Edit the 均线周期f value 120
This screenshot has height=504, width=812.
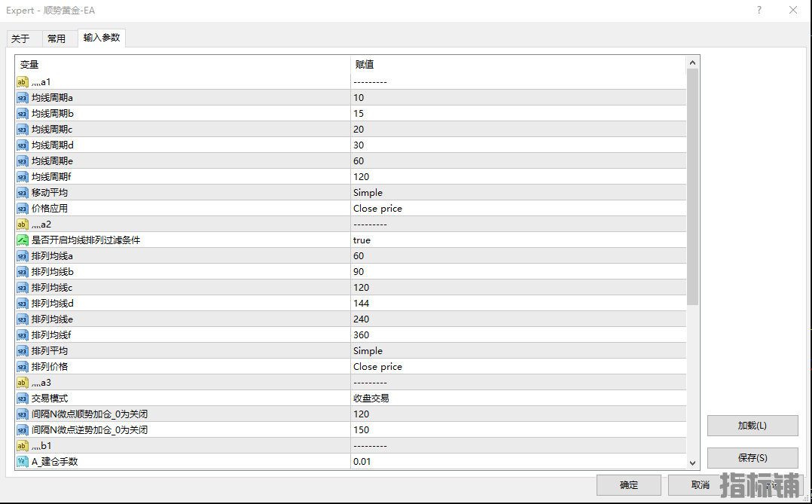(518, 176)
